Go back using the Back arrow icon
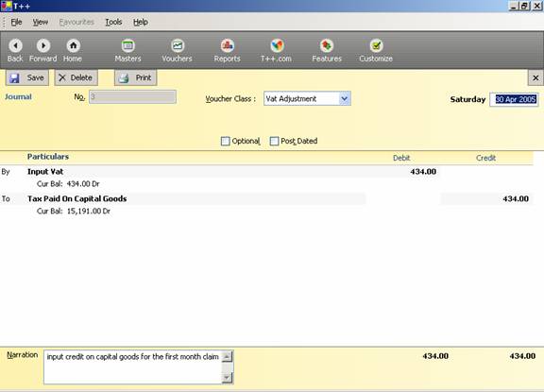The image size is (544, 392). 15,45
